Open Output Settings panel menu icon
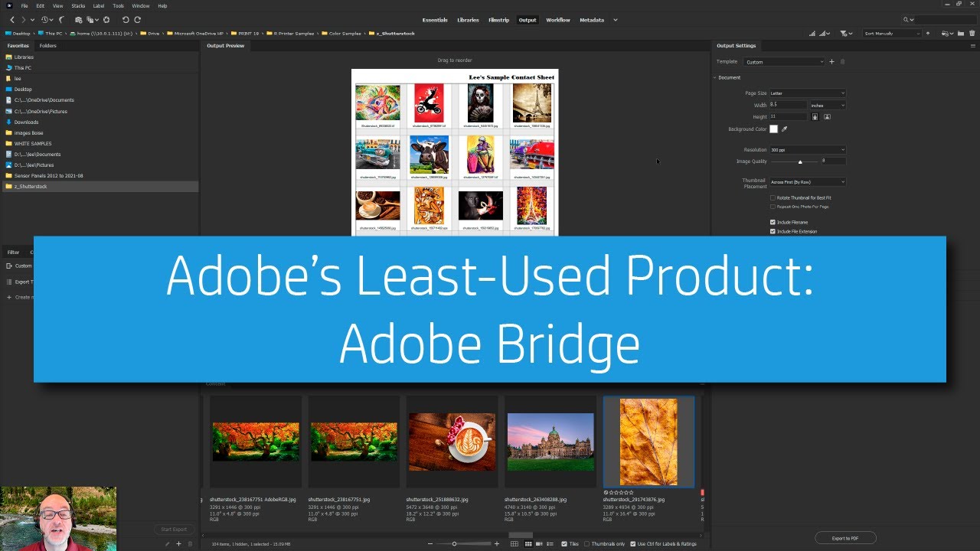The width and height of the screenshot is (980, 551). (973, 46)
